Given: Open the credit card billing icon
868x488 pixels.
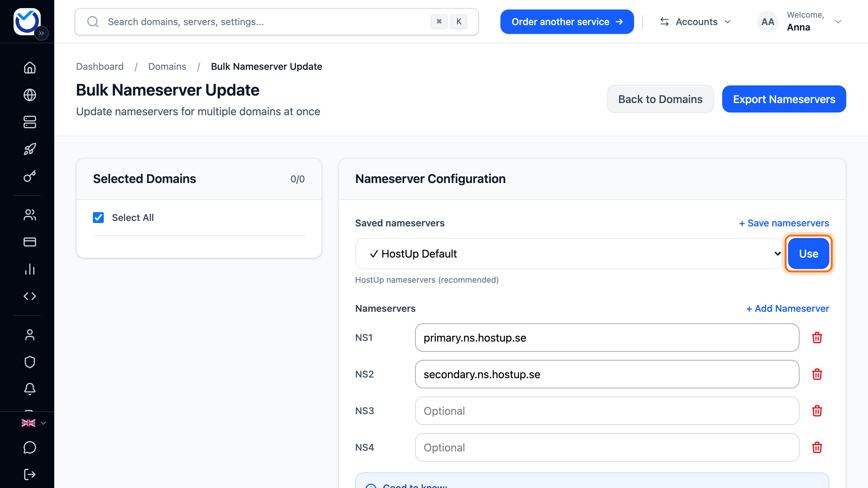Looking at the screenshot, I should click(30, 242).
